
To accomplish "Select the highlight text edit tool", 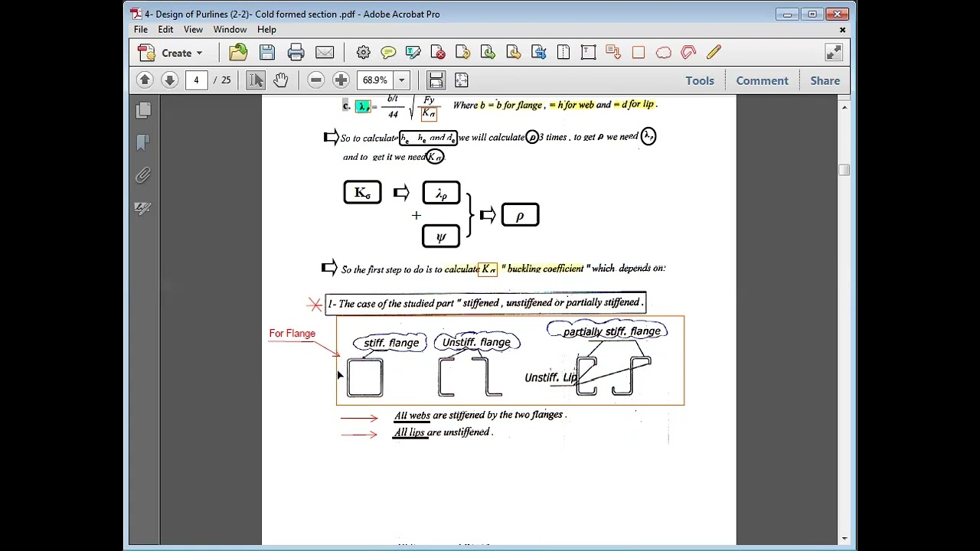I will (x=413, y=53).
